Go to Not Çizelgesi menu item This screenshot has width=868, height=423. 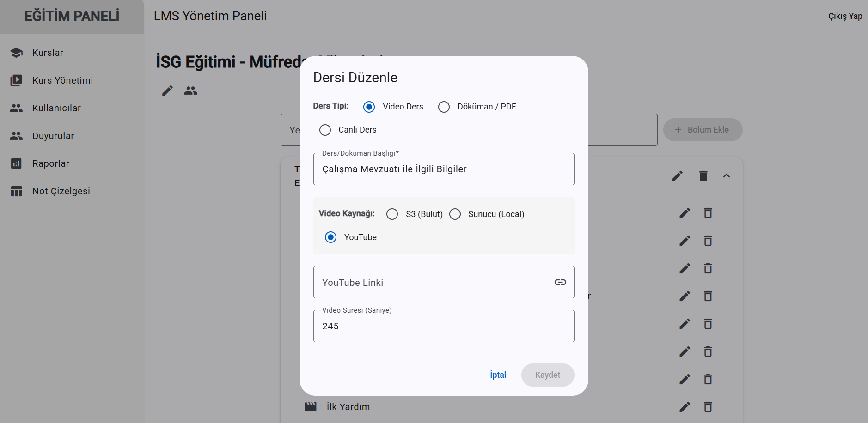click(x=61, y=191)
